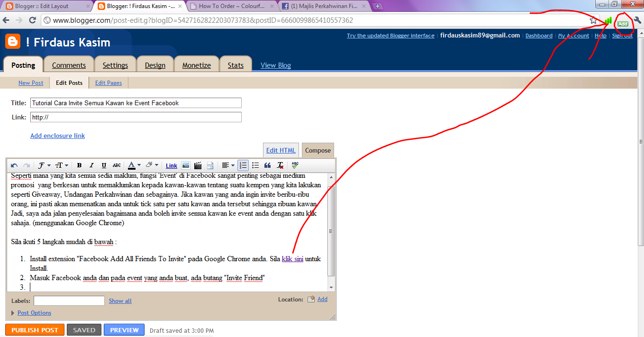Screen dimensions: 644x337
Task: Apply blockquote formatting
Action: coord(268,165)
